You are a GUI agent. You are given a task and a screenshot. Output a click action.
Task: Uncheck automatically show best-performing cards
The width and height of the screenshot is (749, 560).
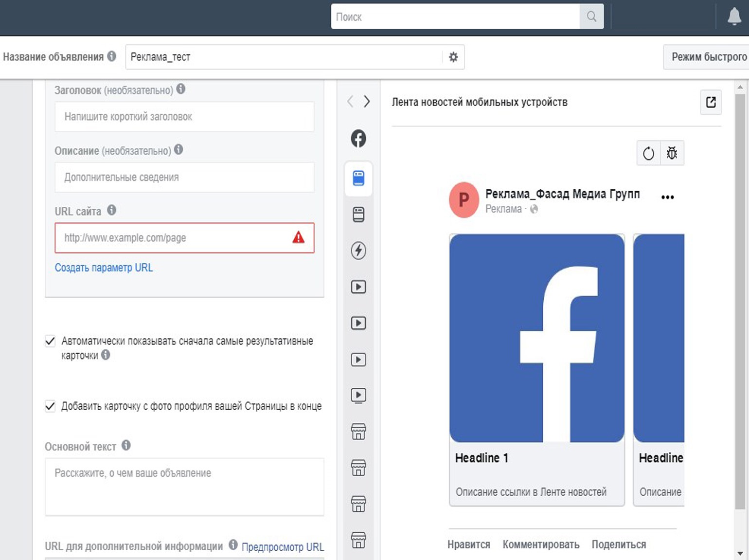point(50,341)
